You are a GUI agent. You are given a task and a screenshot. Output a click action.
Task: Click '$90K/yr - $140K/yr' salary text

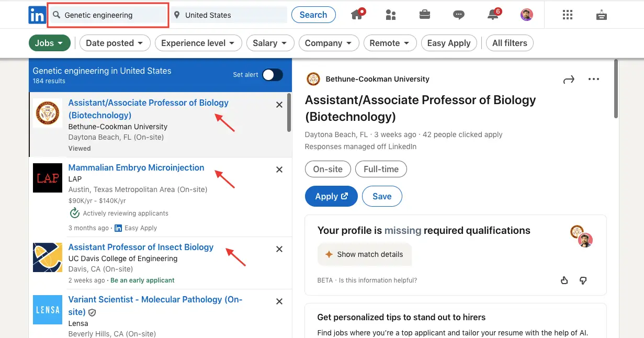click(97, 201)
